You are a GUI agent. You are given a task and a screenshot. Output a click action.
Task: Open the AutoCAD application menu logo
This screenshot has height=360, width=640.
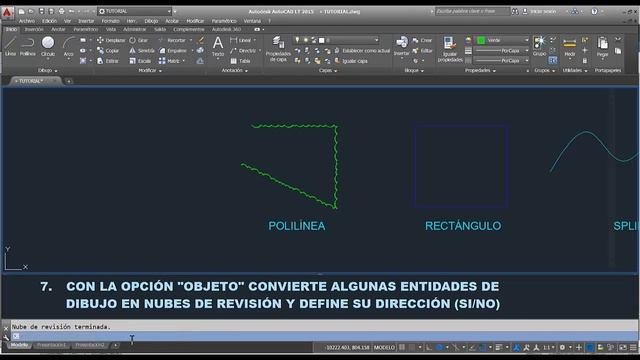point(7,12)
